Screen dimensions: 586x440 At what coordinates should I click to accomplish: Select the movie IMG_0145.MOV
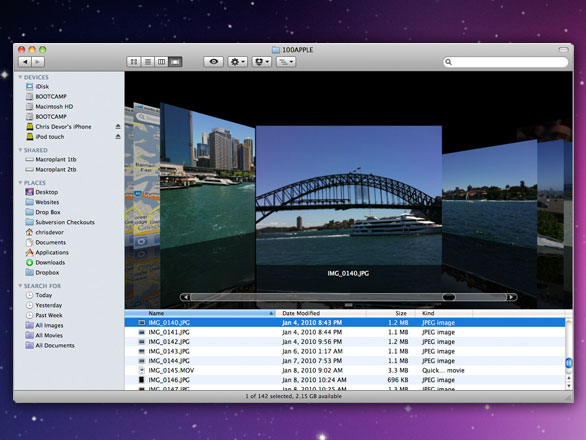tap(345, 370)
